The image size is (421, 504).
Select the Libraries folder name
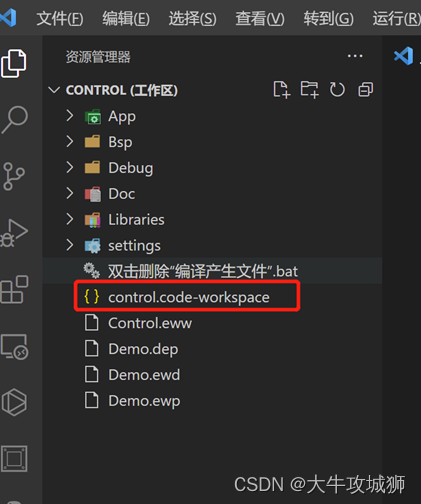click(x=136, y=220)
